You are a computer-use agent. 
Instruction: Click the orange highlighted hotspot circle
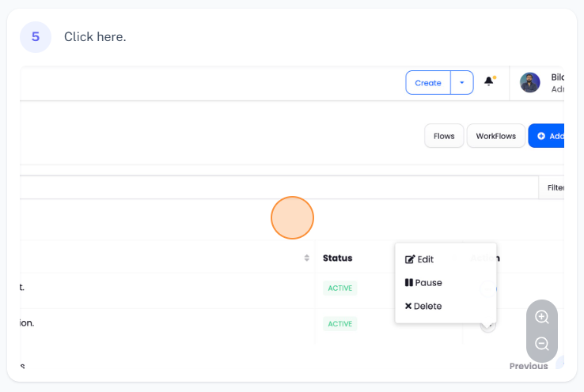293,217
